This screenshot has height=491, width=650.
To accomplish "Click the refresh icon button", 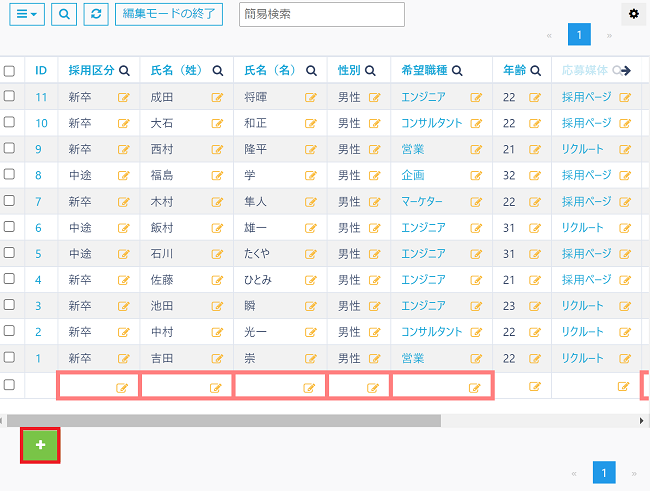I will (96, 14).
